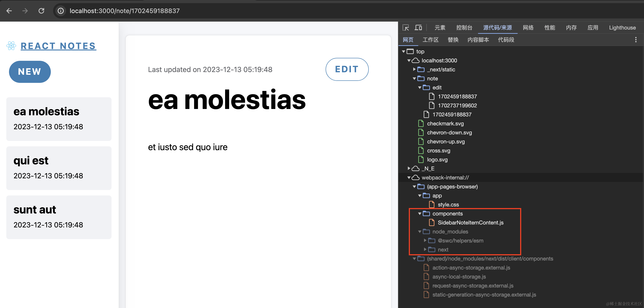Switch to the 控制台 console tab
This screenshot has height=308, width=644.
(464, 27)
